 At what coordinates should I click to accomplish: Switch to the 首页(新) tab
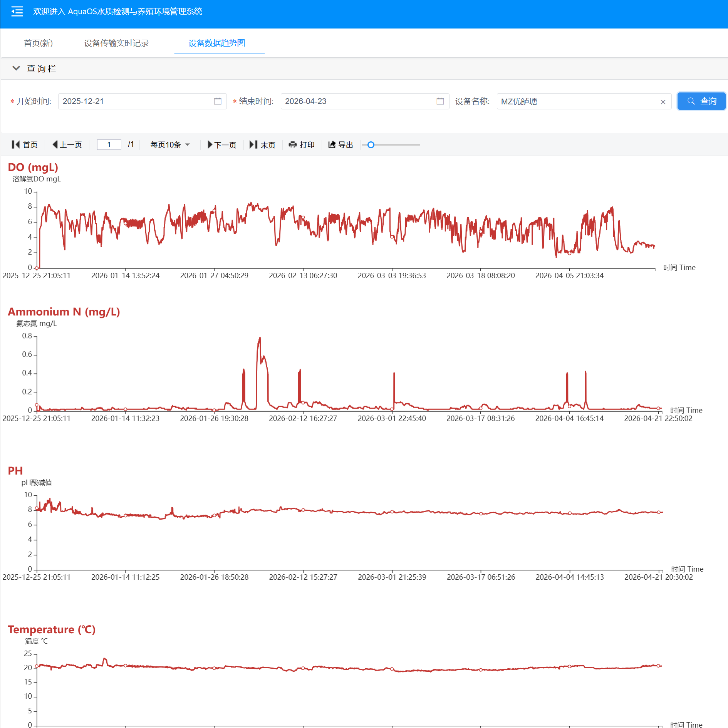(x=38, y=43)
